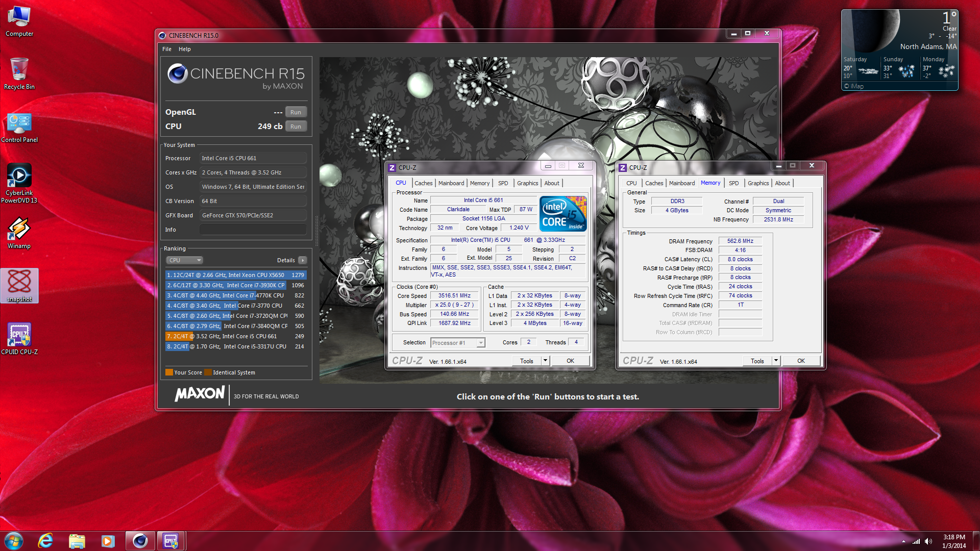The height and width of the screenshot is (551, 980).
Task: Open media player taskbar icon
Action: pyautogui.click(x=108, y=541)
